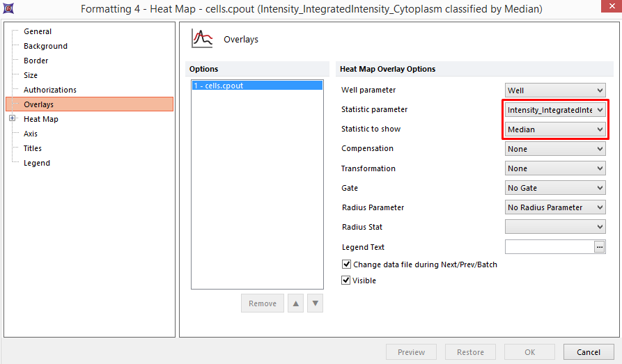Expand the Heat Map tree node

point(13,119)
